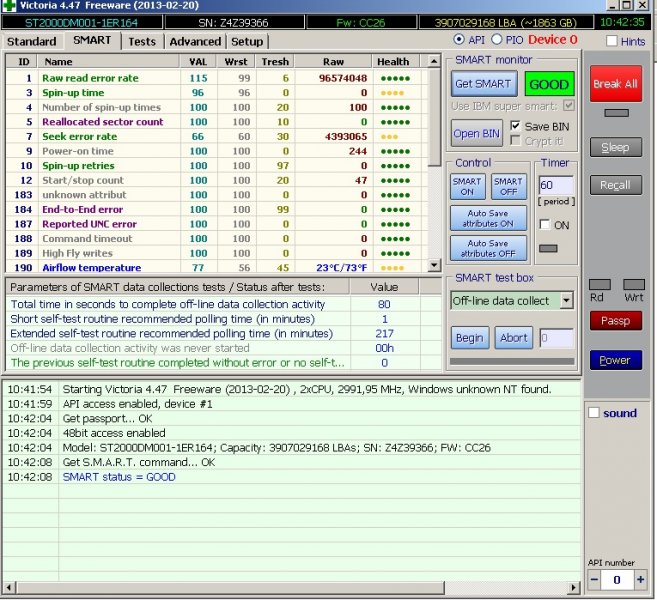Turn SMART OFF
Image resolution: width=657 pixels, height=600 pixels.
point(508,186)
